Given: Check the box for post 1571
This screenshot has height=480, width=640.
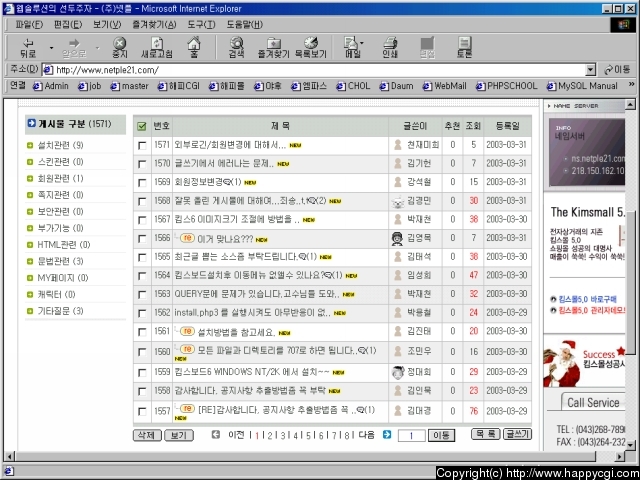Looking at the screenshot, I should pos(142,145).
